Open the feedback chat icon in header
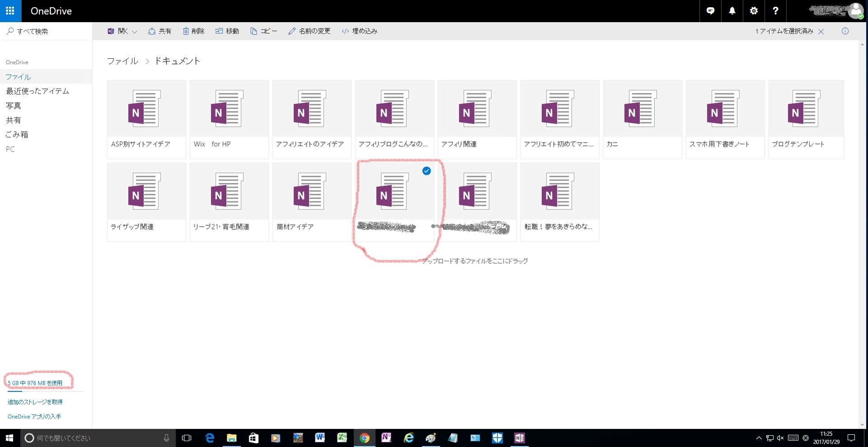Screen dimensions: 868x447 tap(710, 11)
